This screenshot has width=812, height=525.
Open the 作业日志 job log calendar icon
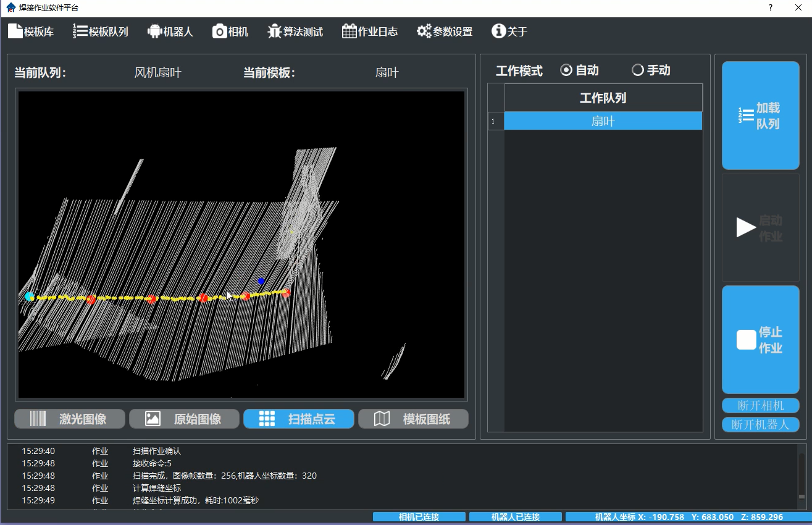[349, 31]
